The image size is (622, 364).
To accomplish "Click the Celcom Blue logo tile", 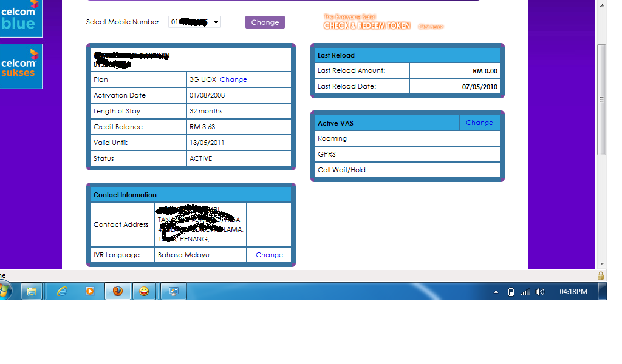I will click(x=21, y=18).
